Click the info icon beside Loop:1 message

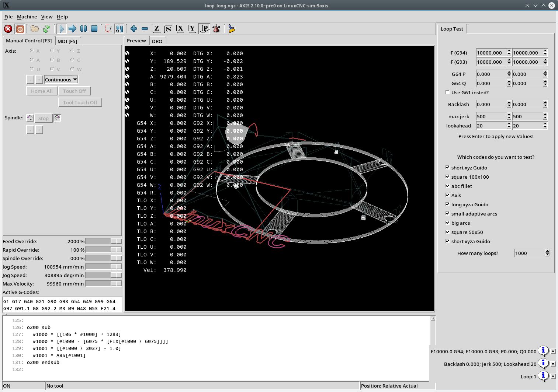point(543,376)
